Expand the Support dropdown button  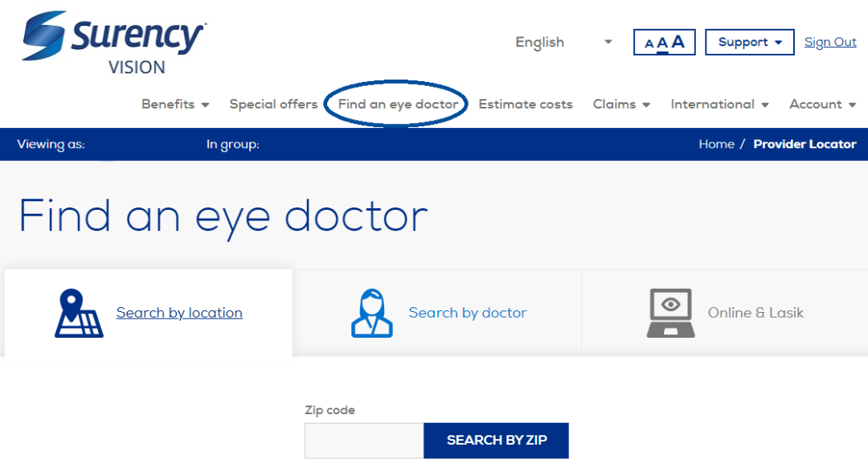pyautogui.click(x=749, y=43)
